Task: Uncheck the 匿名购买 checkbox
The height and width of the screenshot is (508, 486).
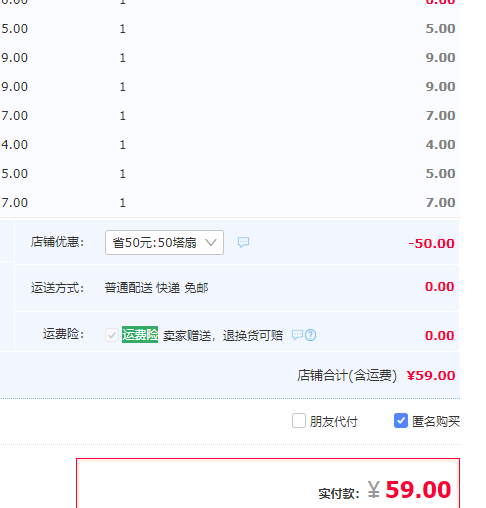Action: (x=401, y=421)
